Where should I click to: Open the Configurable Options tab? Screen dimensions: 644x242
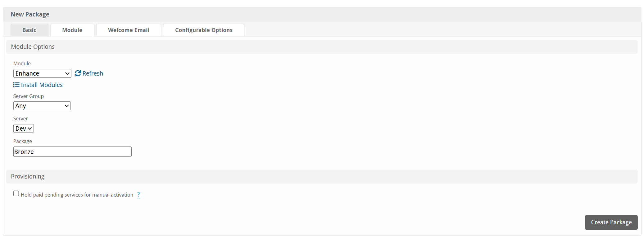pos(204,30)
